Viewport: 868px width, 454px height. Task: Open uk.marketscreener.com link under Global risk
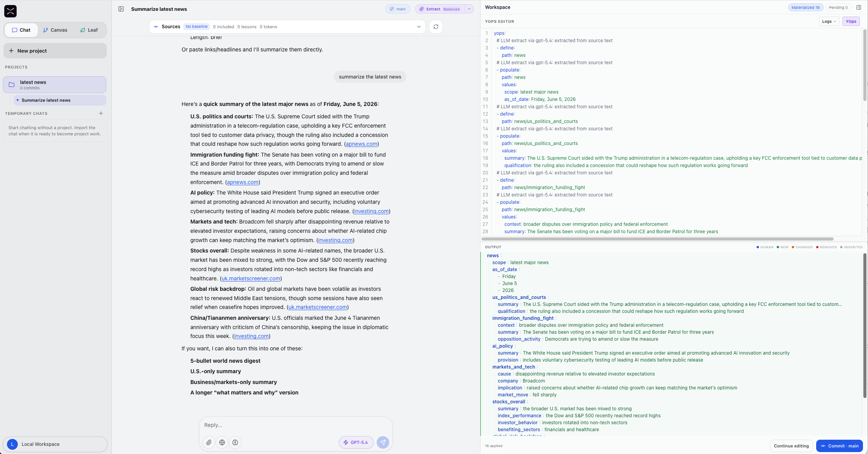(x=318, y=307)
